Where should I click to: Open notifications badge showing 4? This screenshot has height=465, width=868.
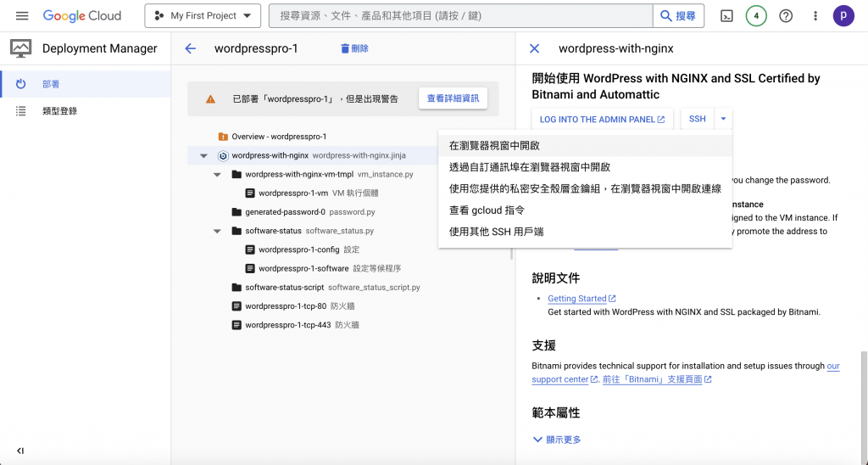click(x=756, y=16)
